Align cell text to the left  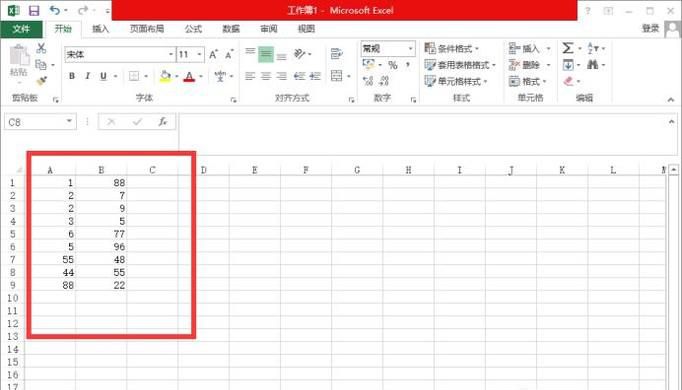pyautogui.click(x=250, y=77)
